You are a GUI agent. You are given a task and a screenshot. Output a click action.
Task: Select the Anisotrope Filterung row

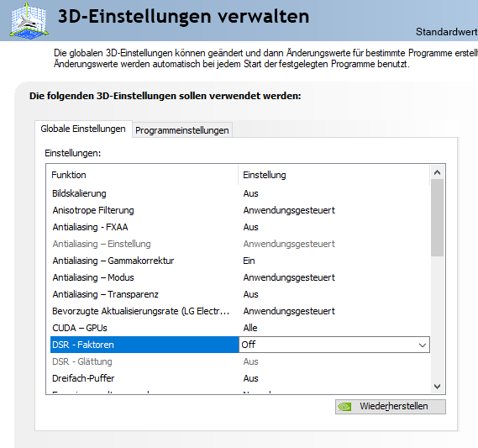coord(240,210)
